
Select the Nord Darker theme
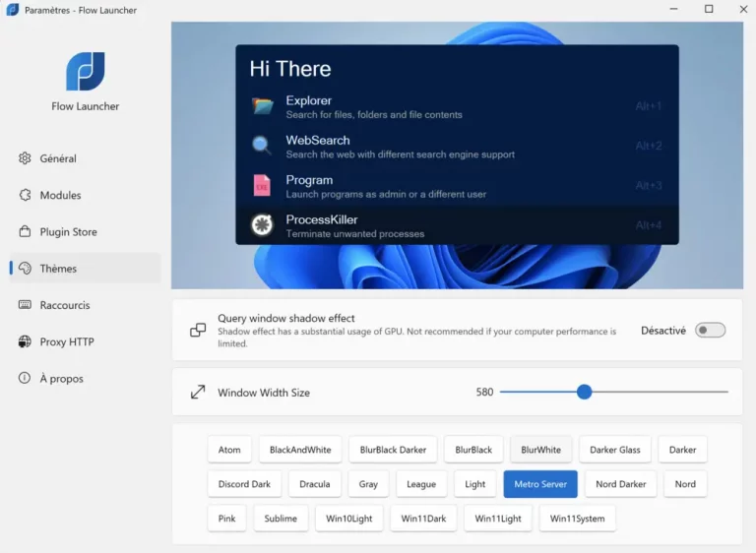621,484
